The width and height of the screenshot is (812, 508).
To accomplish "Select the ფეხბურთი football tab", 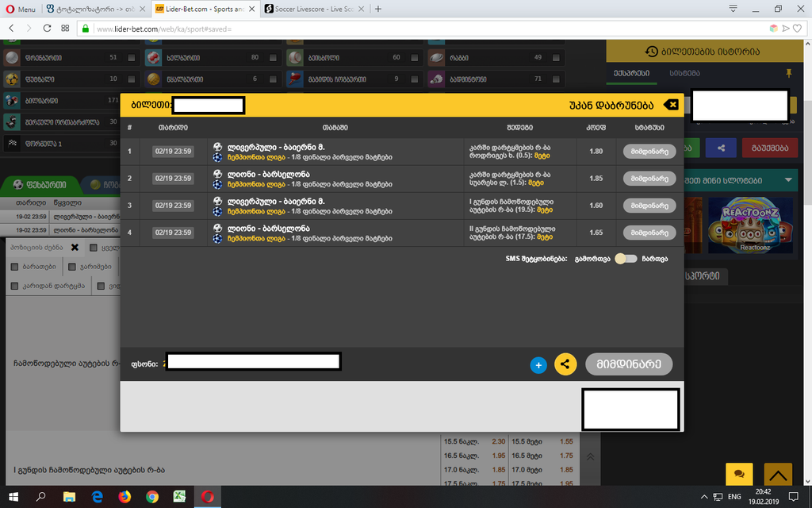I will click(40, 184).
